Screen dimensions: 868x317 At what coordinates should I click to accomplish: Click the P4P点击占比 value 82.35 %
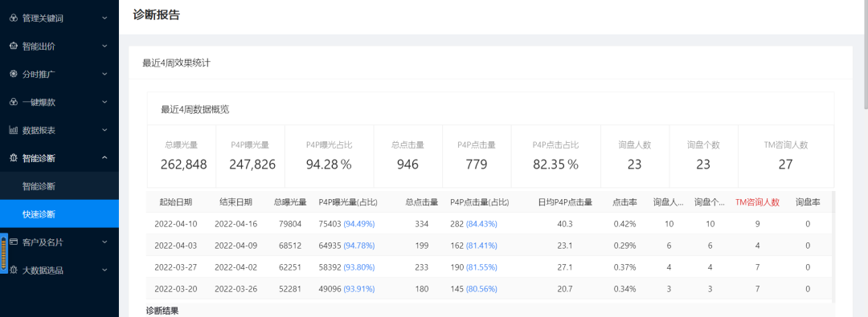coord(556,165)
